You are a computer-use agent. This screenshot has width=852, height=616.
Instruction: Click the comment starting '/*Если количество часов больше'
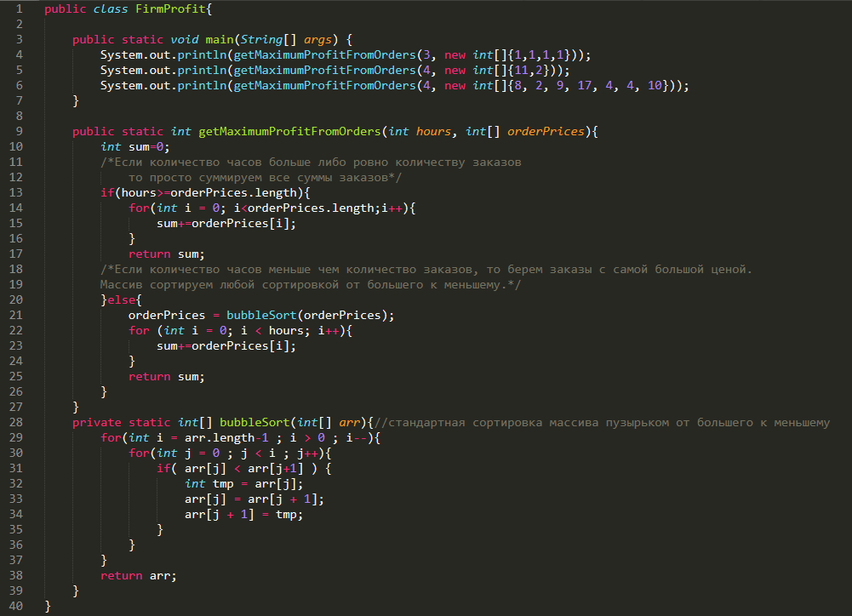point(311,162)
